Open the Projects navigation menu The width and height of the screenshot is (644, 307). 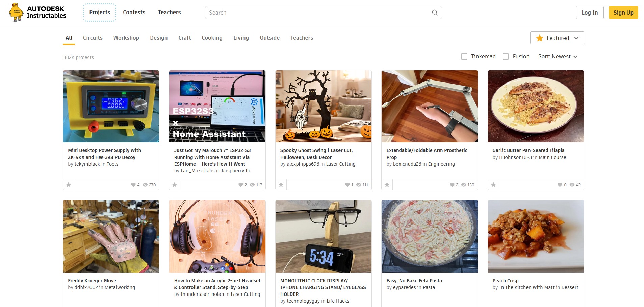point(100,13)
